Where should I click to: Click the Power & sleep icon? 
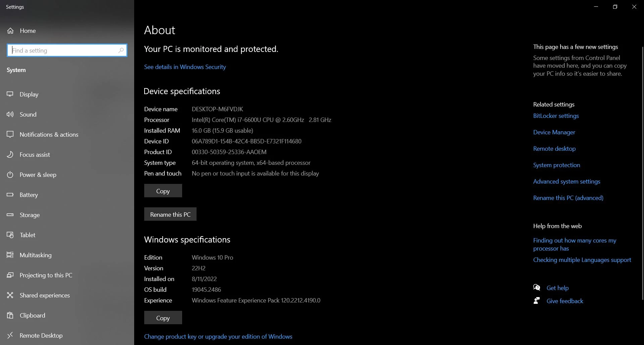(x=10, y=175)
